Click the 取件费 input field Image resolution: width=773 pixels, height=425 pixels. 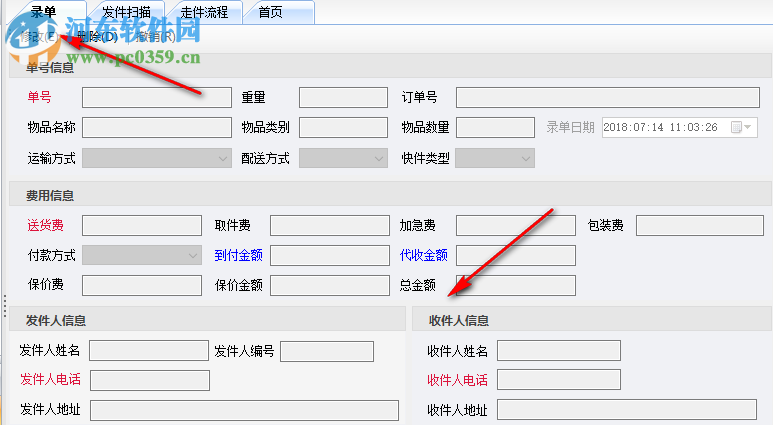click(330, 225)
